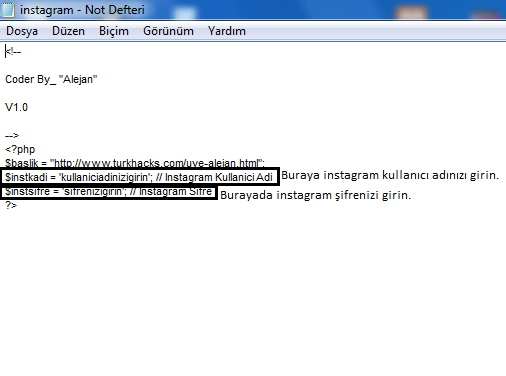Open the Biçim menu
506x376 pixels.
[x=114, y=31]
